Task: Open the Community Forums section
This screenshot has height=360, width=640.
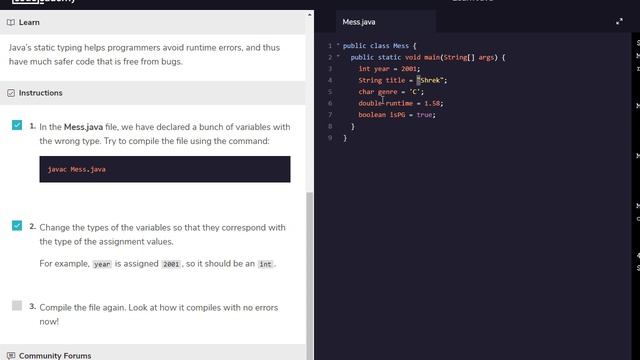Action: click(153, 353)
